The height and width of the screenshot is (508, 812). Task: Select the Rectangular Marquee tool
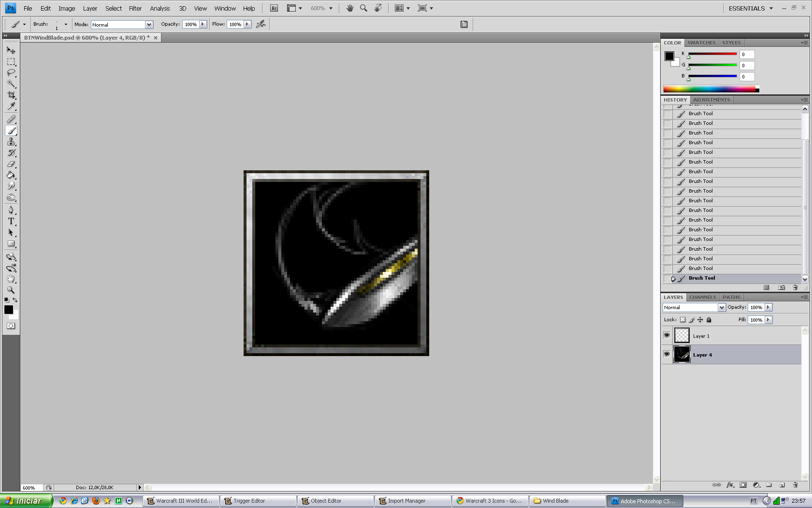tap(11, 62)
